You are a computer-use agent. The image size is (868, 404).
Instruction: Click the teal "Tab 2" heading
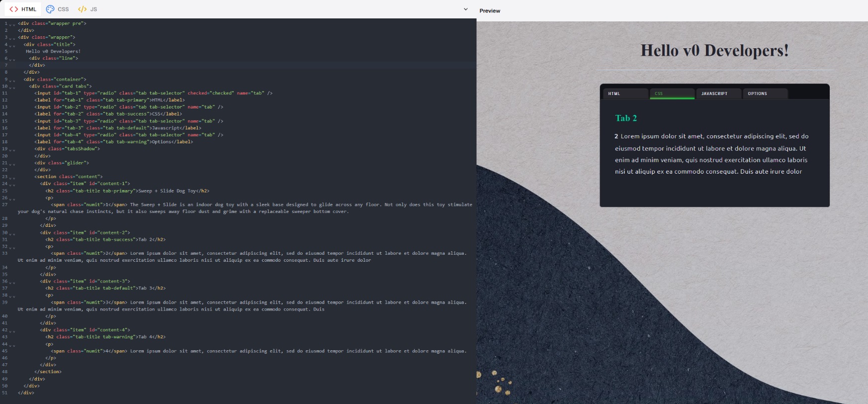point(626,118)
